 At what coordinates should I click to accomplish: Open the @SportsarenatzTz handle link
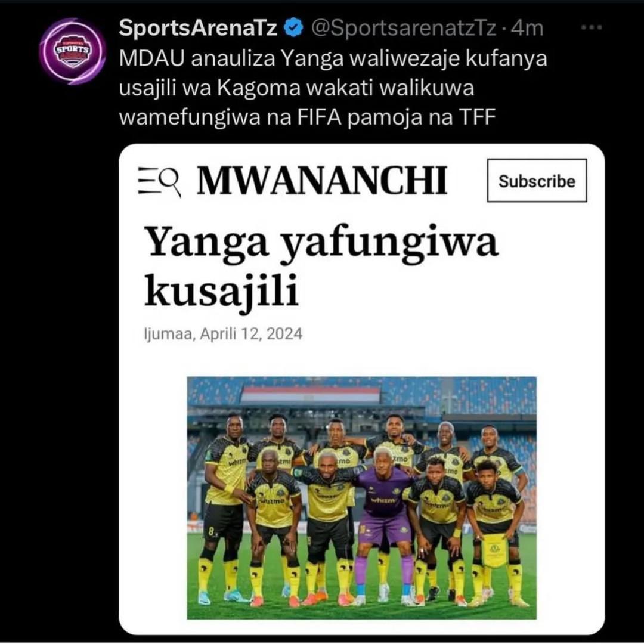pyautogui.click(x=404, y=29)
